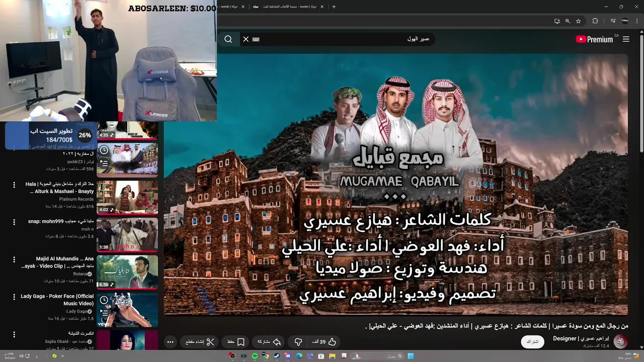This screenshot has width=644, height=362.
Task: Open the browser extensions puzzle icon
Action: [x=595, y=21]
